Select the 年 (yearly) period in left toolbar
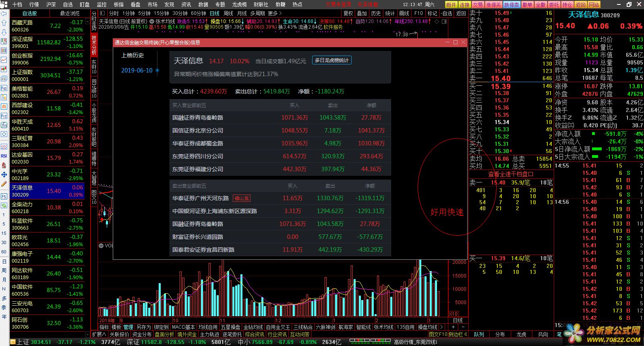This screenshot has width=644, height=346. (x=4, y=317)
